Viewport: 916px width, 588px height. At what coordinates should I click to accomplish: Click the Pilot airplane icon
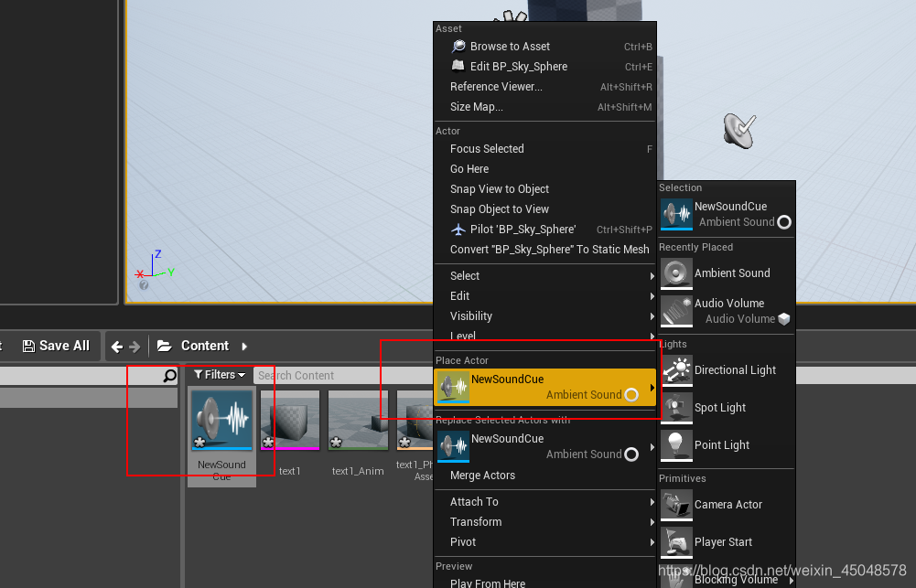(458, 230)
